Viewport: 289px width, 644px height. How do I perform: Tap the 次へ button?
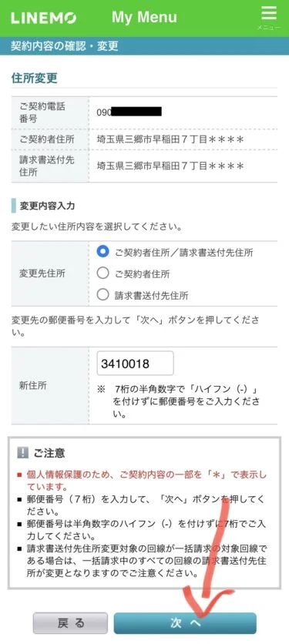185,623
